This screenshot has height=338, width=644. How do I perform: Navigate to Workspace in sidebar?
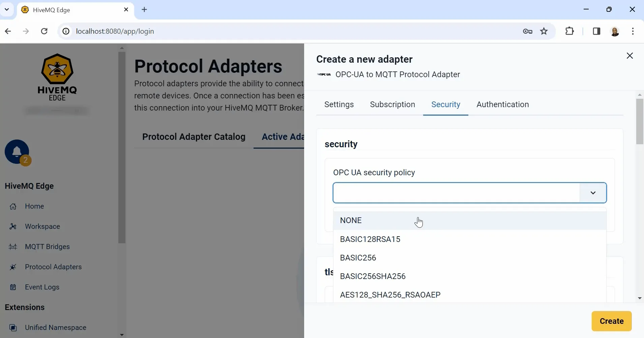(42, 226)
